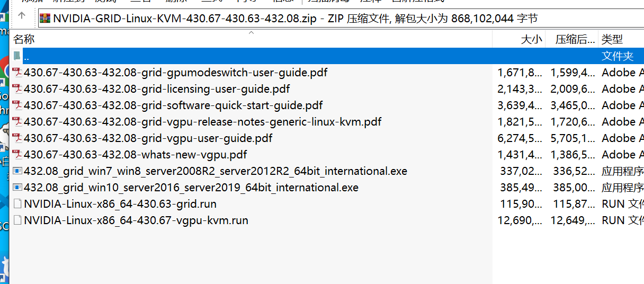Select the vgpu release notes linux-kvm PDF
This screenshot has width=644, height=284.
202,122
